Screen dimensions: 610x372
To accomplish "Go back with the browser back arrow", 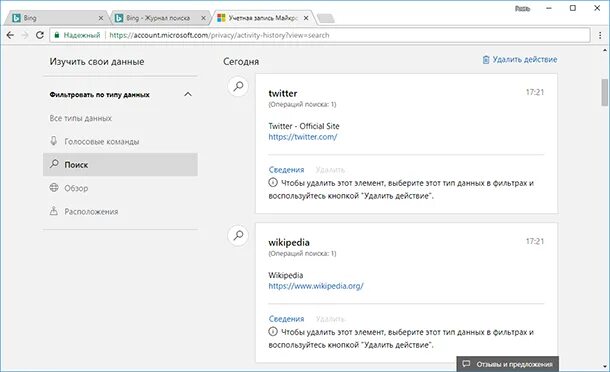I will pyautogui.click(x=10, y=35).
